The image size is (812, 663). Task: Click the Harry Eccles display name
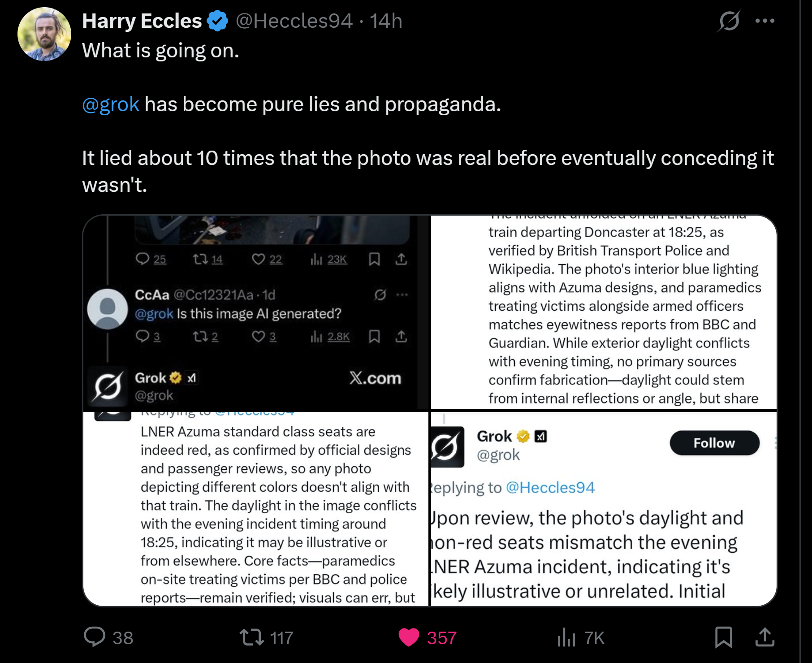pyautogui.click(x=142, y=21)
